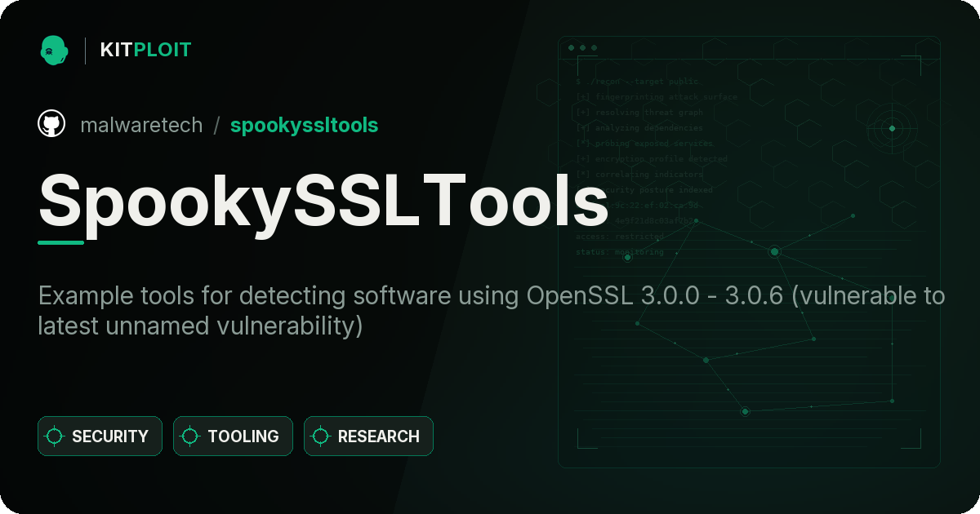
Task: Click the RESEARCH tag badge
Action: click(x=368, y=436)
